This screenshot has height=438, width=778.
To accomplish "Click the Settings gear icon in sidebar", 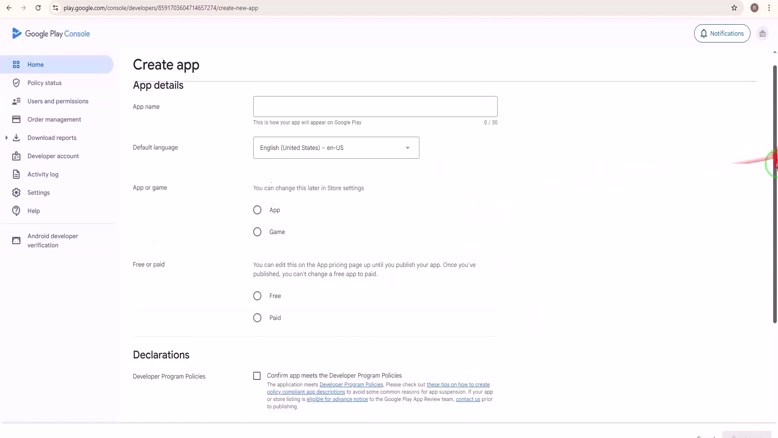I will (x=16, y=193).
